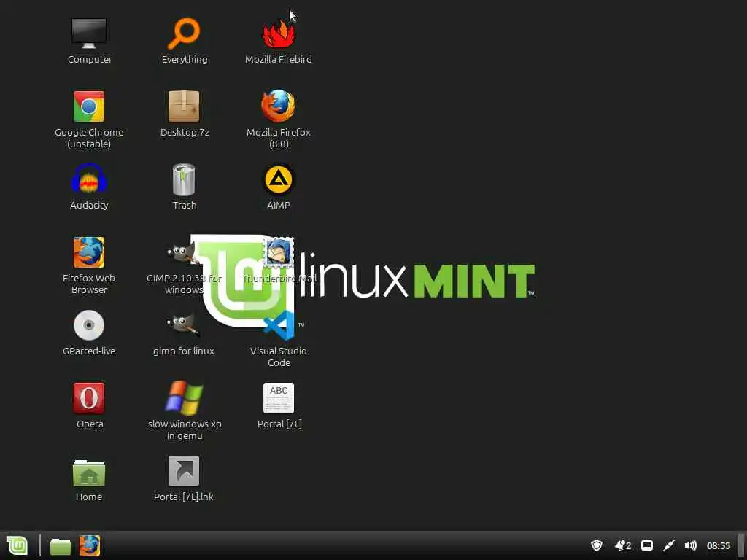Open notifications tray icon showing 2

coord(623,545)
